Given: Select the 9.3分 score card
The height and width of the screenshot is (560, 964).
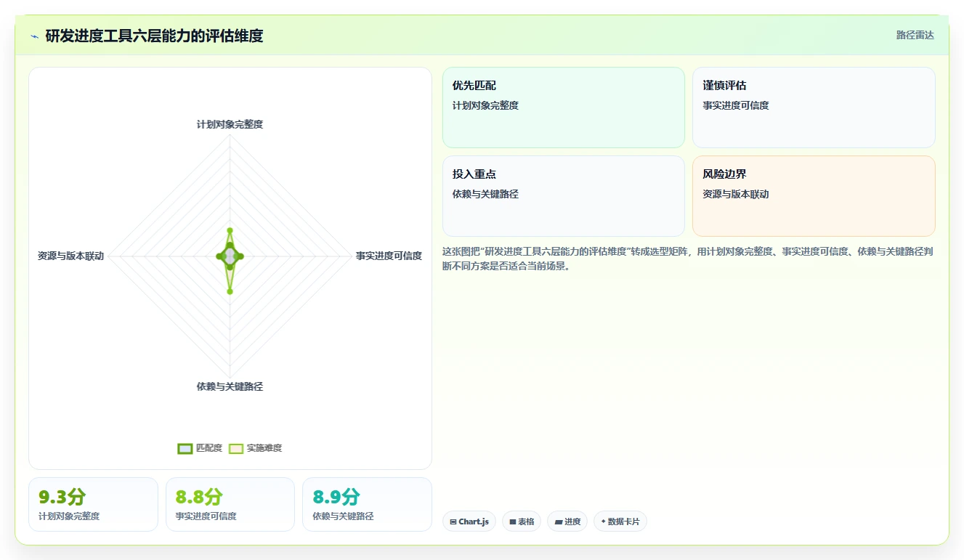Looking at the screenshot, I should pos(93,504).
